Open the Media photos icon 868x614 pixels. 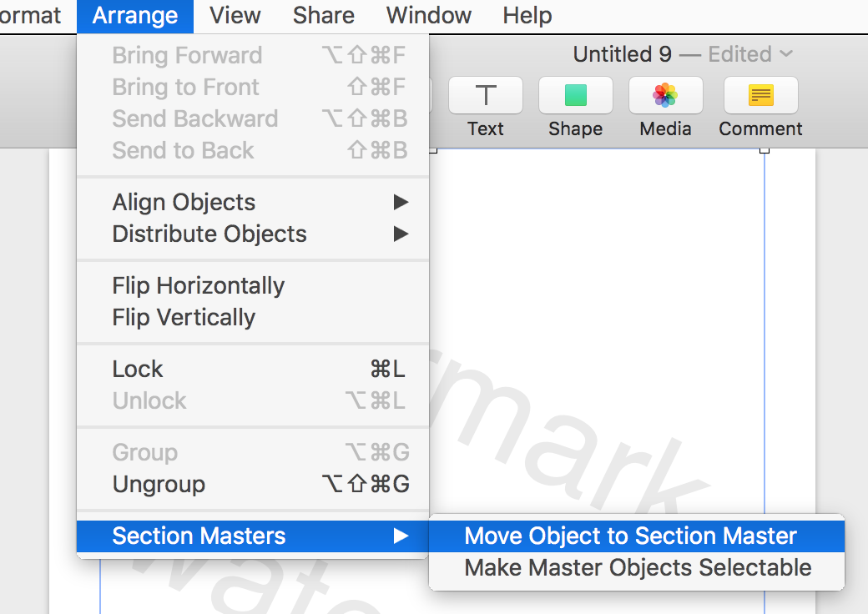(x=665, y=96)
